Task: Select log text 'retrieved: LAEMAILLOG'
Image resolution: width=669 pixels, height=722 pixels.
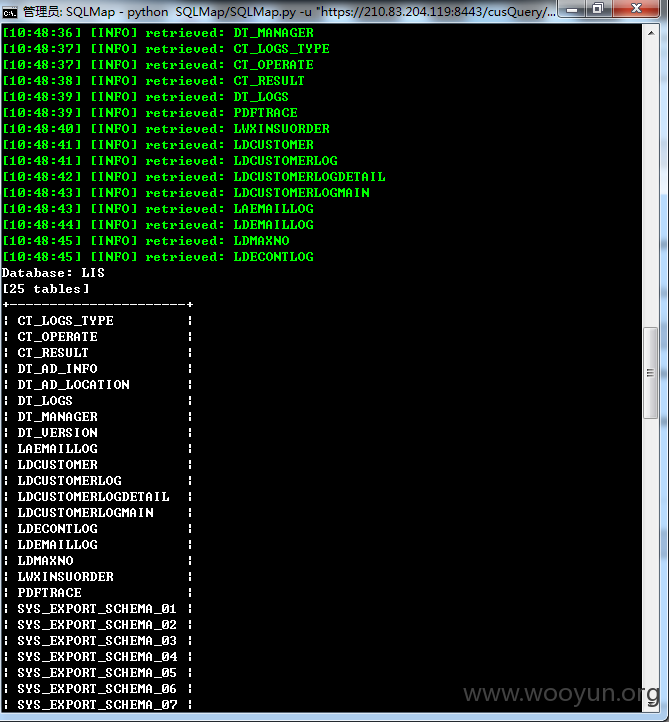Action: [229, 209]
